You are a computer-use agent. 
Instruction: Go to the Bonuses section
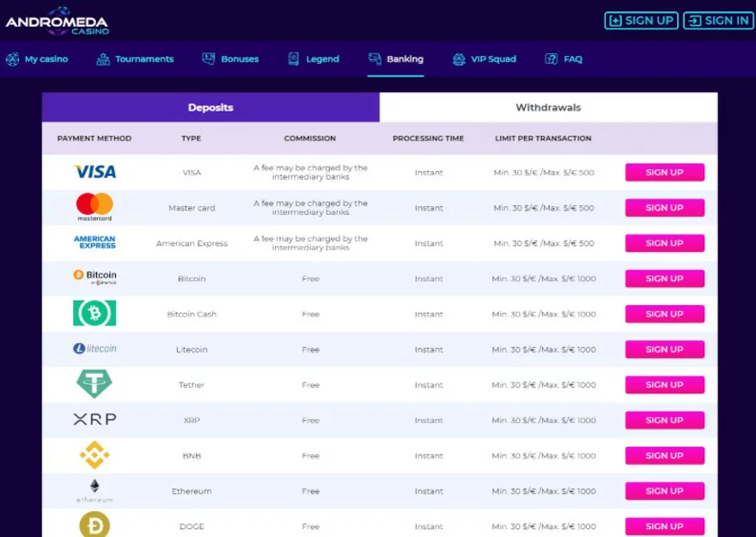[230, 59]
